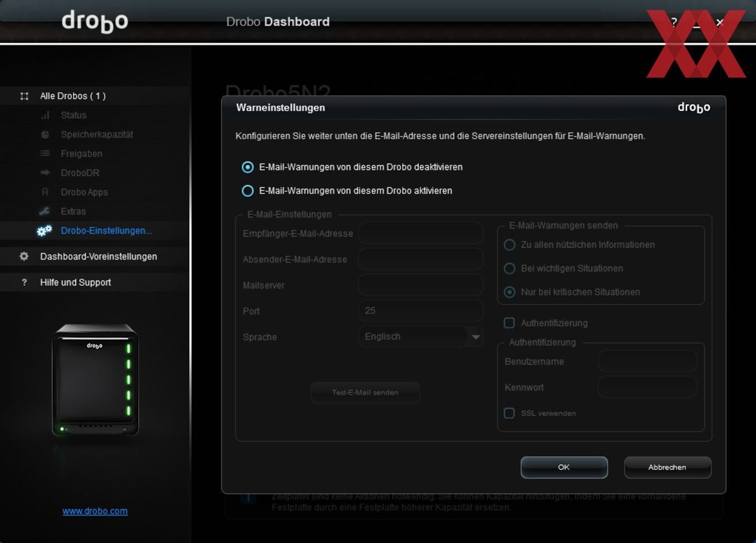756x543 pixels.
Task: Open the Speicherkapazität menu item
Action: tap(97, 134)
